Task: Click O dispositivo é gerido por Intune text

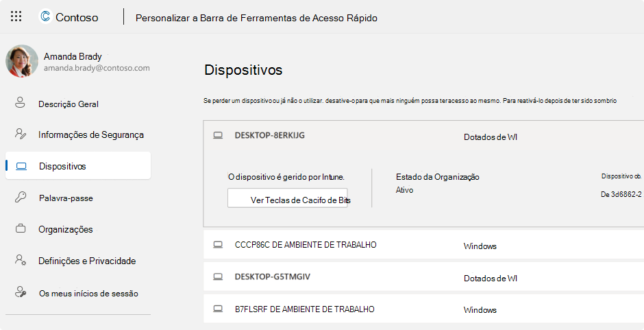Action: (286, 177)
